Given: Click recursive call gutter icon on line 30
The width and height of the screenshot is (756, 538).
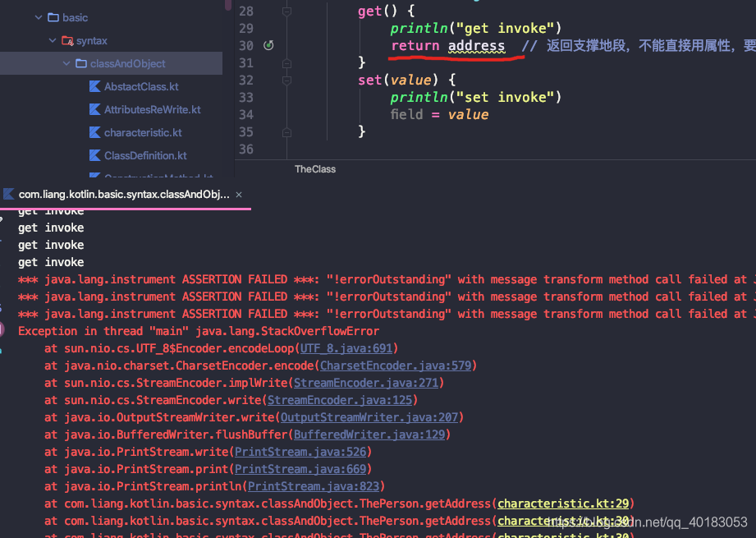Looking at the screenshot, I should tap(268, 45).
